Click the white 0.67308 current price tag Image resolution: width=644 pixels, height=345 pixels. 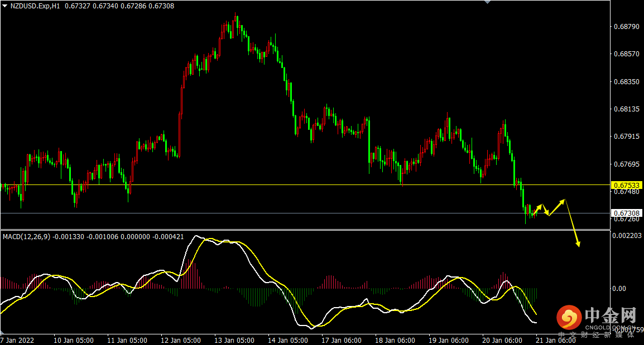pyautogui.click(x=626, y=213)
